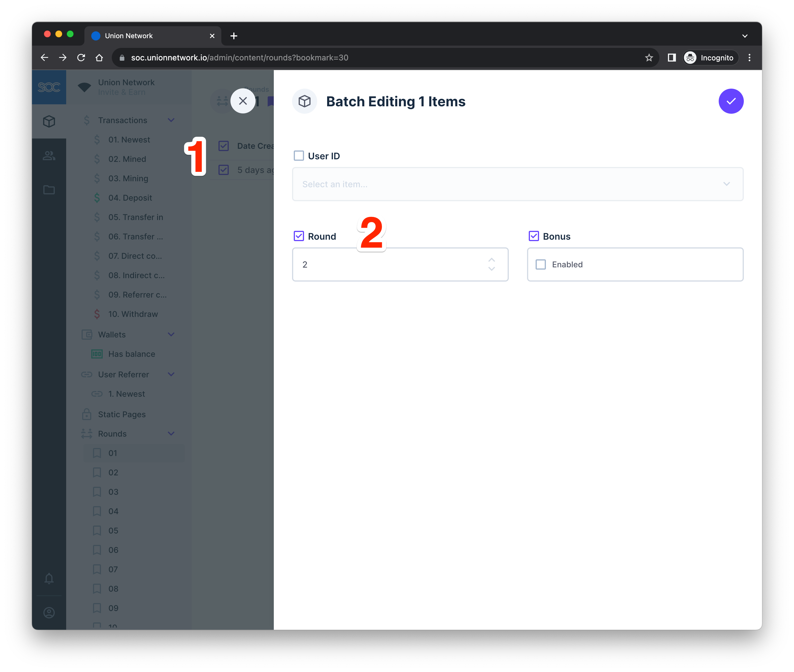Select the 01. Newest transactions bookmark
The width and height of the screenshot is (794, 672).
coord(129,139)
